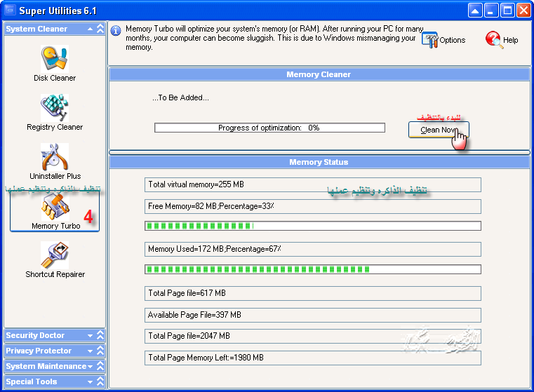
Task: Click the Shortcut Repairer label
Action: tap(55, 274)
